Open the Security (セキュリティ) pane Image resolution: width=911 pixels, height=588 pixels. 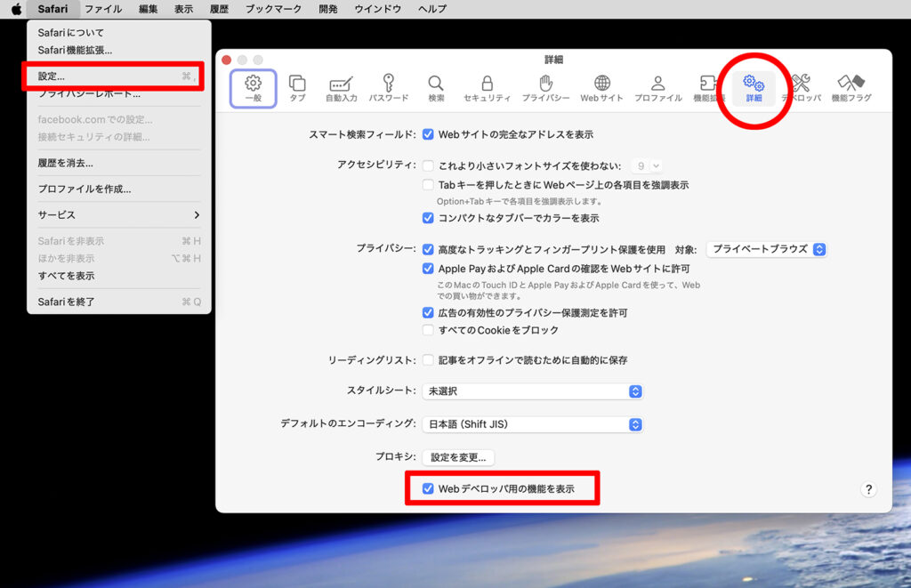click(x=487, y=88)
